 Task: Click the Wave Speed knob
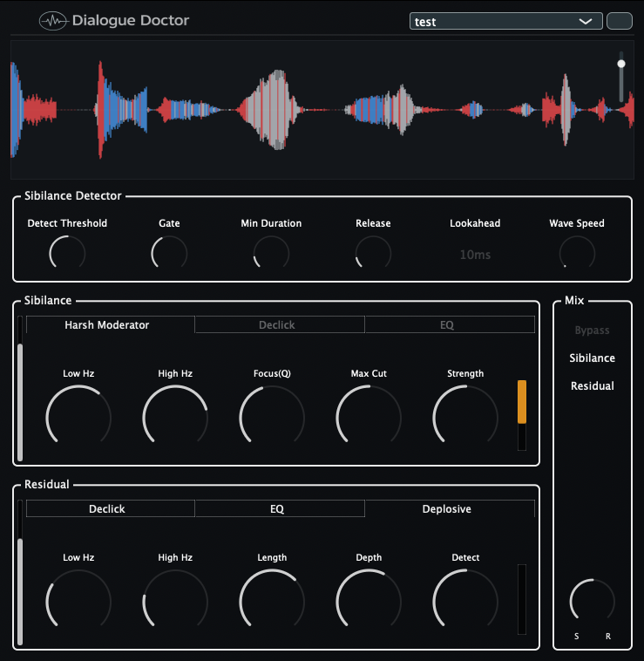click(x=577, y=254)
